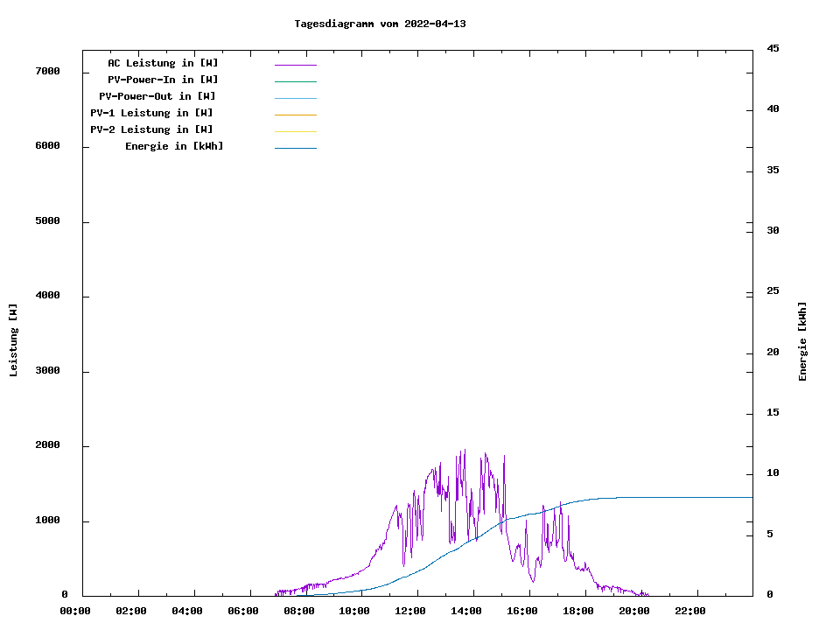Image resolution: width=840 pixels, height=630 pixels.
Task: Select the 06:00 tick label on time axis
Action: pos(242,611)
